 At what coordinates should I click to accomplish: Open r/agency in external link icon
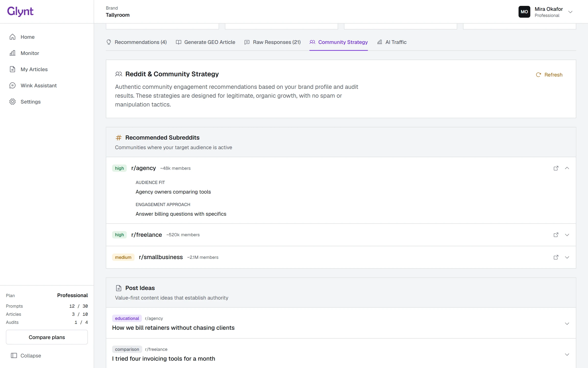556,168
